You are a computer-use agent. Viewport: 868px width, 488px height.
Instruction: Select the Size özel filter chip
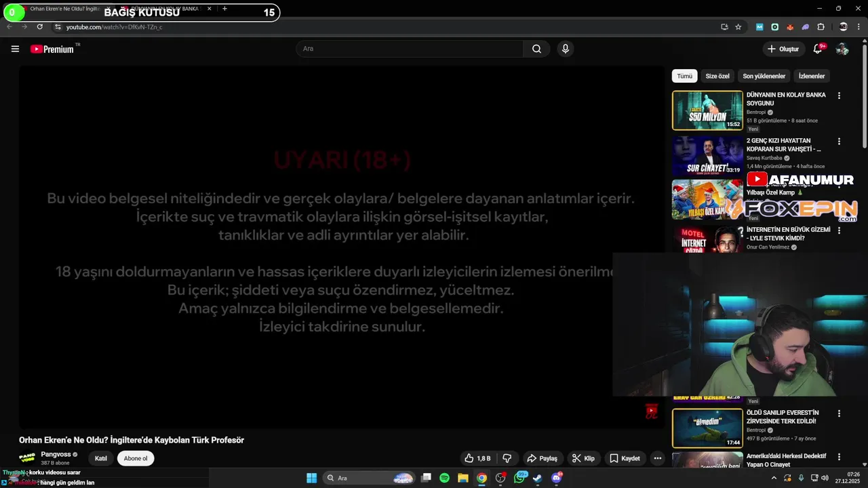(x=717, y=76)
